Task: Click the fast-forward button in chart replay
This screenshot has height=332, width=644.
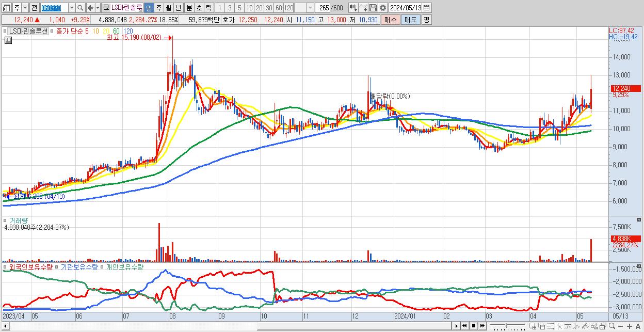Action: point(482,326)
